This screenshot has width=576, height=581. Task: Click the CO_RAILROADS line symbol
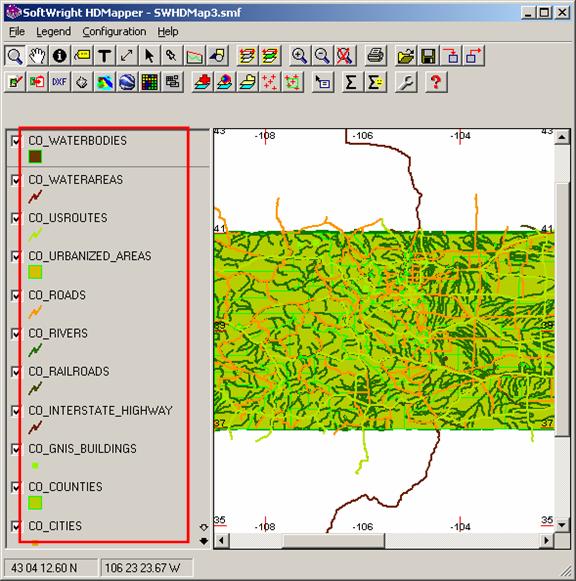35,388
